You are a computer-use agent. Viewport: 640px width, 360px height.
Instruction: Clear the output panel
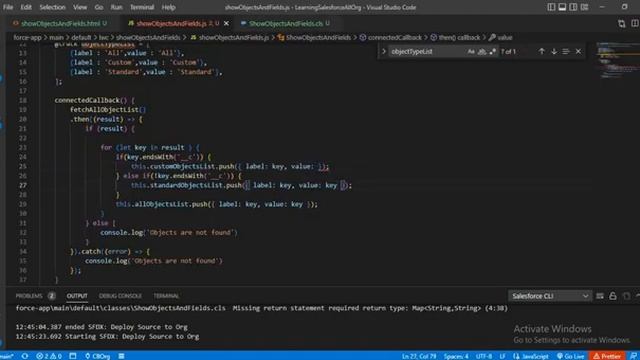pyautogui.click(x=600, y=296)
